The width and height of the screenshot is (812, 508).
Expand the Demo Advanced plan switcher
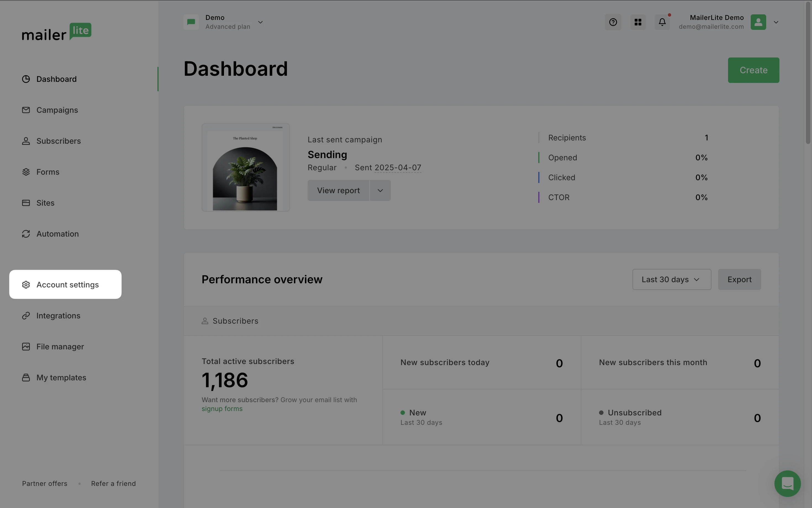pos(260,22)
